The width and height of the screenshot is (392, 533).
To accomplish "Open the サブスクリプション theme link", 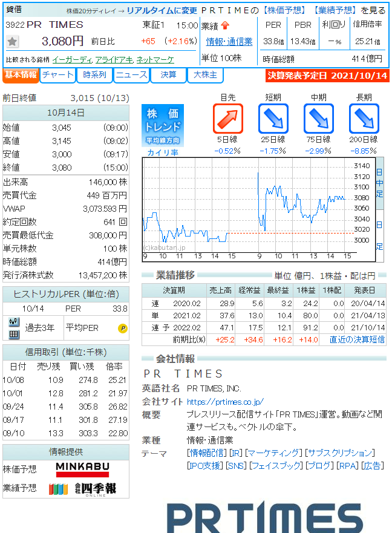I will (339, 453).
